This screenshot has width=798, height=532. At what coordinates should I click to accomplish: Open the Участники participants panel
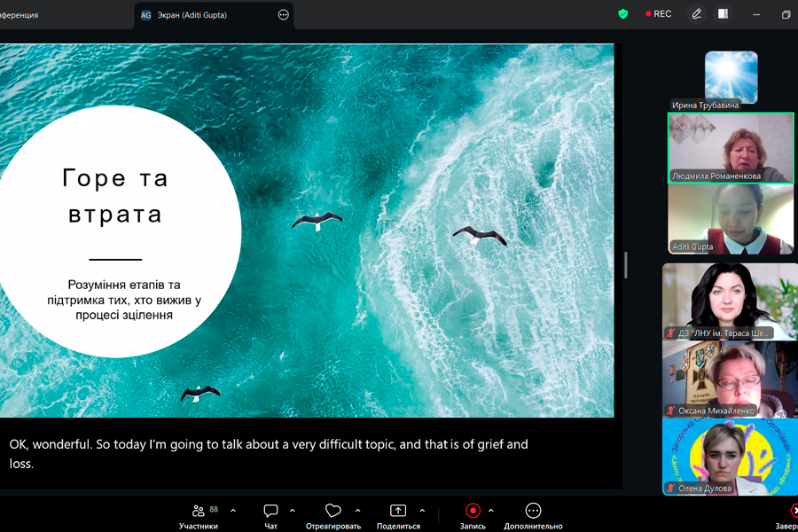[x=198, y=517]
